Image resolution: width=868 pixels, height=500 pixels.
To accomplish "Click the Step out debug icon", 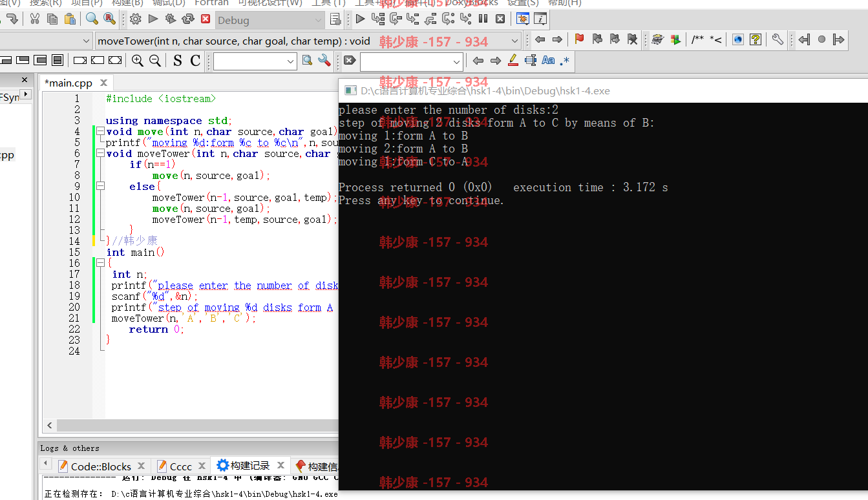I will (430, 19).
